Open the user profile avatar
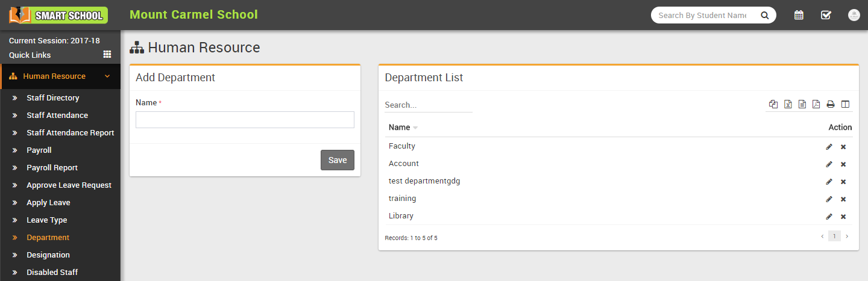 tap(854, 15)
